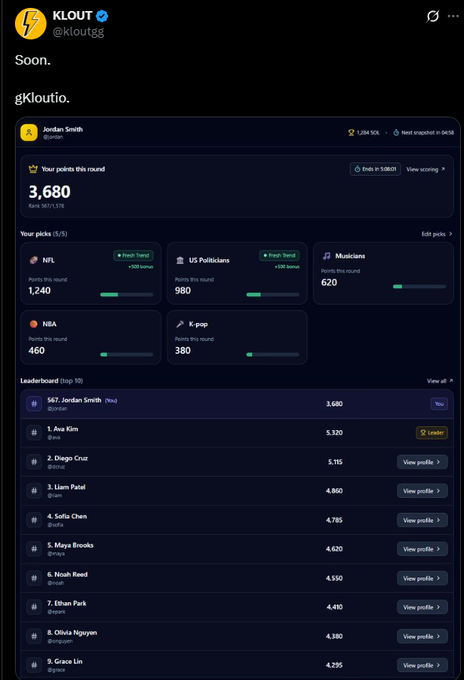Click the hash icon on Diego Cruz row
464x680 pixels.
[x=34, y=462]
